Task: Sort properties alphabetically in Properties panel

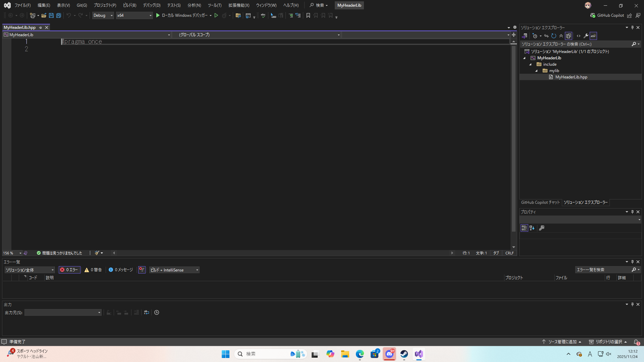Action: [532, 228]
